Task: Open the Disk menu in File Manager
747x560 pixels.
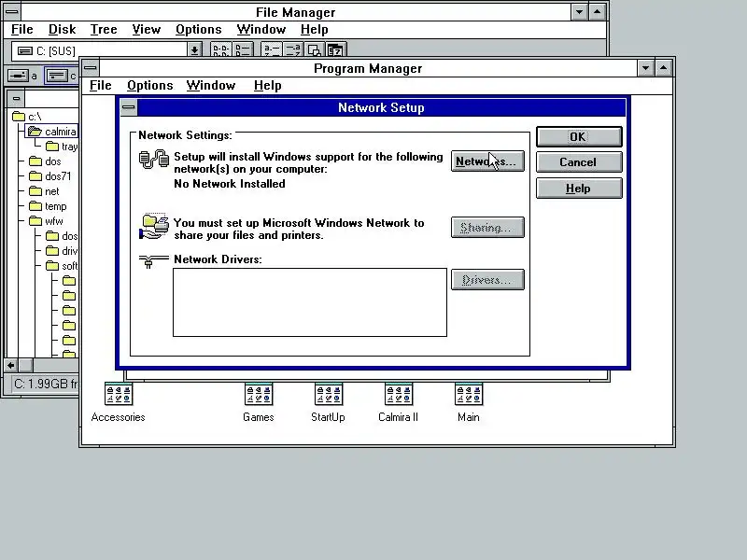Action: pyautogui.click(x=62, y=30)
